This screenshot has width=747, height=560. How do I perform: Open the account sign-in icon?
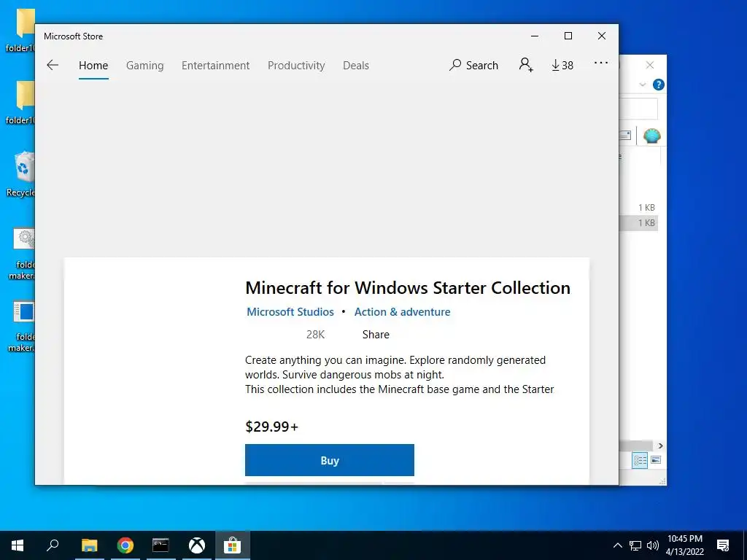click(x=526, y=65)
